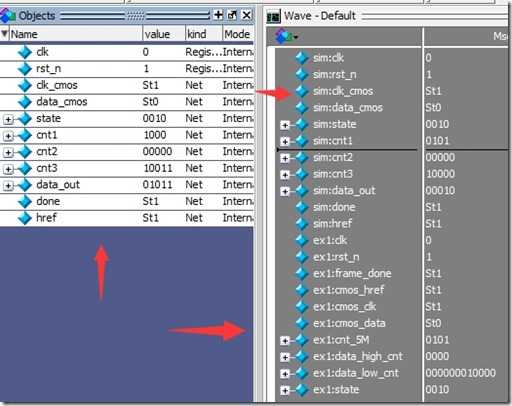Expand sim:data_out in the Wave window
Image resolution: width=512 pixels, height=406 pixels.
tap(285, 191)
